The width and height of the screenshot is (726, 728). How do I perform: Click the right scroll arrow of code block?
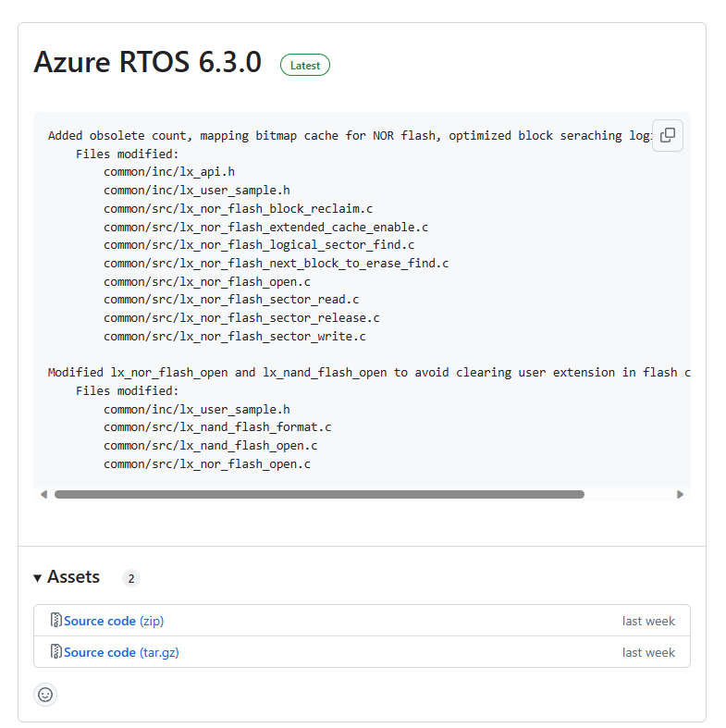click(x=680, y=495)
